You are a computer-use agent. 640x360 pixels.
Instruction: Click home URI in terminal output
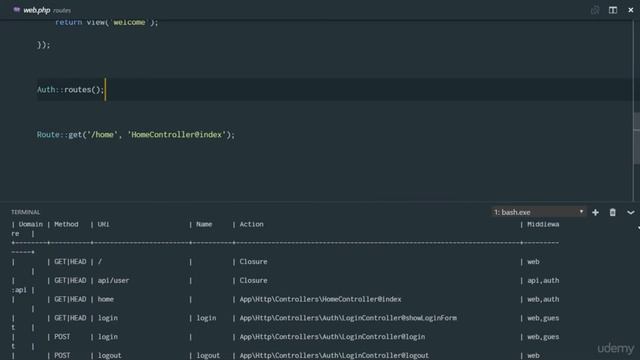106,299
